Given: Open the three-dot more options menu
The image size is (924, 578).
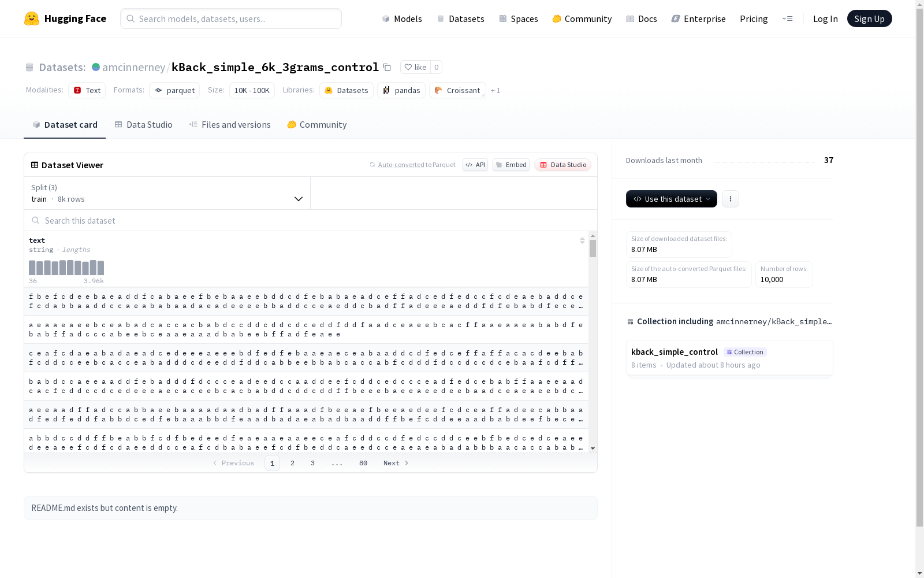Looking at the screenshot, I should click(x=731, y=199).
